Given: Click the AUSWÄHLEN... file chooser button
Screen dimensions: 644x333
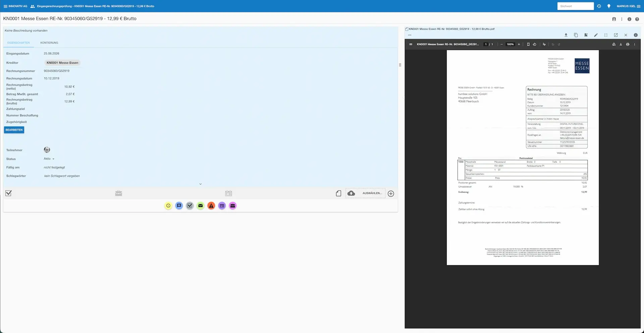Looking at the screenshot, I should point(372,193).
